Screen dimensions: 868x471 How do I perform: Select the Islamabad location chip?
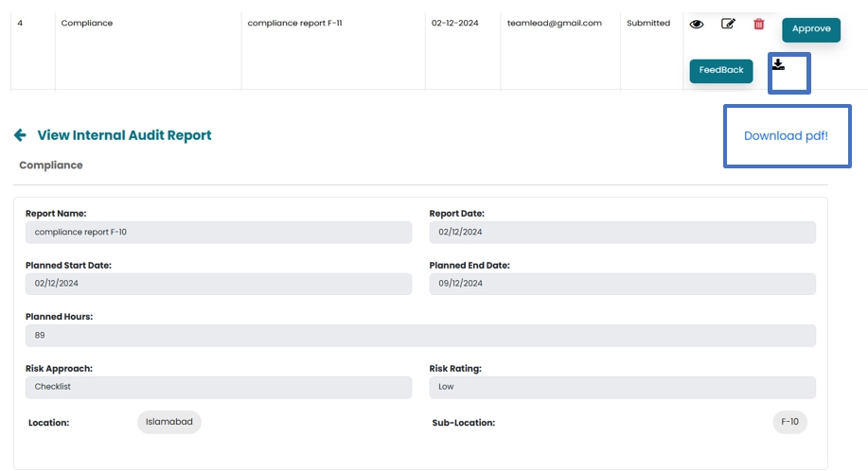click(x=169, y=422)
